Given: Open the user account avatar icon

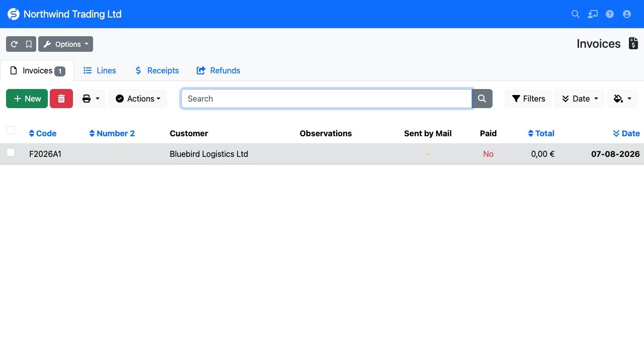Looking at the screenshot, I should [627, 14].
